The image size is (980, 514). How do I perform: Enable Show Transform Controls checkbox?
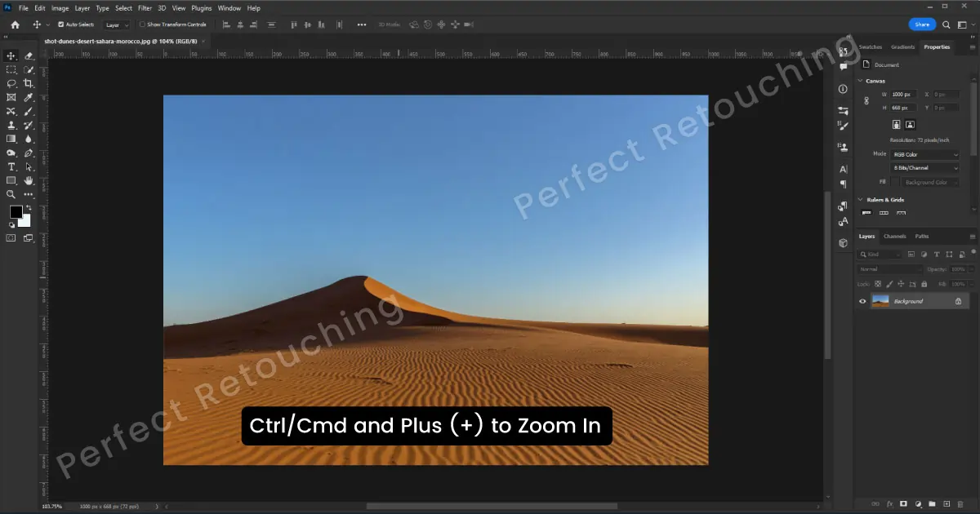click(x=143, y=24)
